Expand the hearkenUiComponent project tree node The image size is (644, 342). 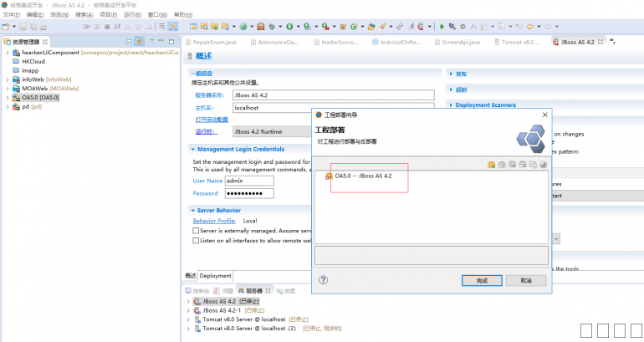pos(5,52)
